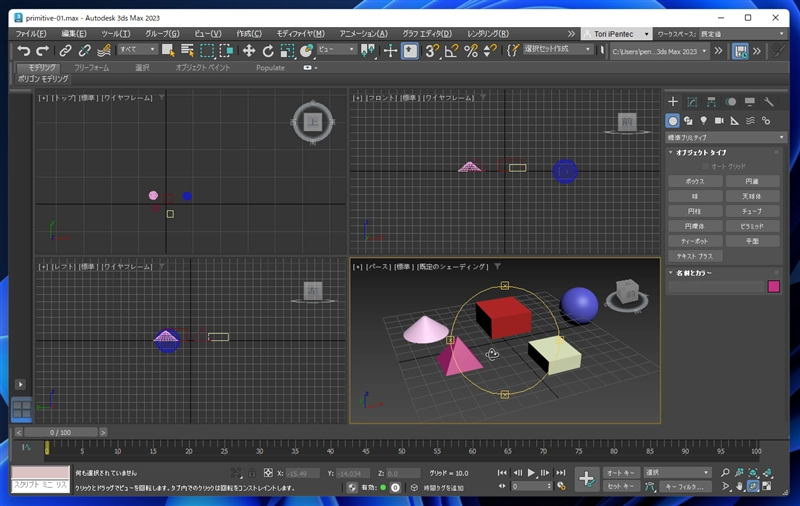Activate Select and Move tool

point(248,50)
